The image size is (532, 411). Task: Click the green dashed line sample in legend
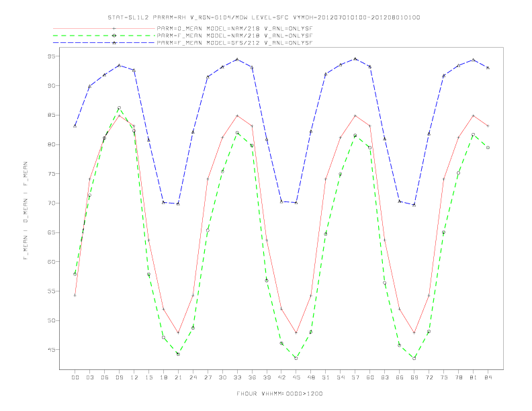pos(104,36)
